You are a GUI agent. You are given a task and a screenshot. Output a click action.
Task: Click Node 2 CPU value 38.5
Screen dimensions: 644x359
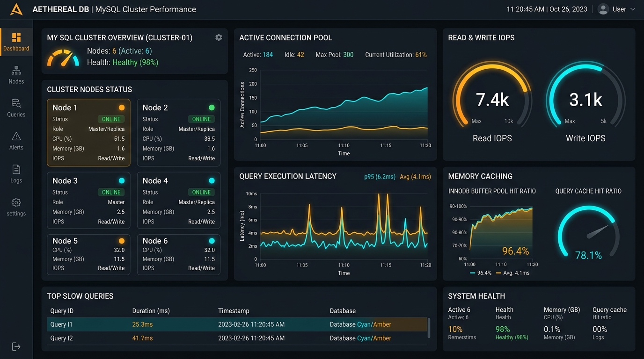[209, 139]
